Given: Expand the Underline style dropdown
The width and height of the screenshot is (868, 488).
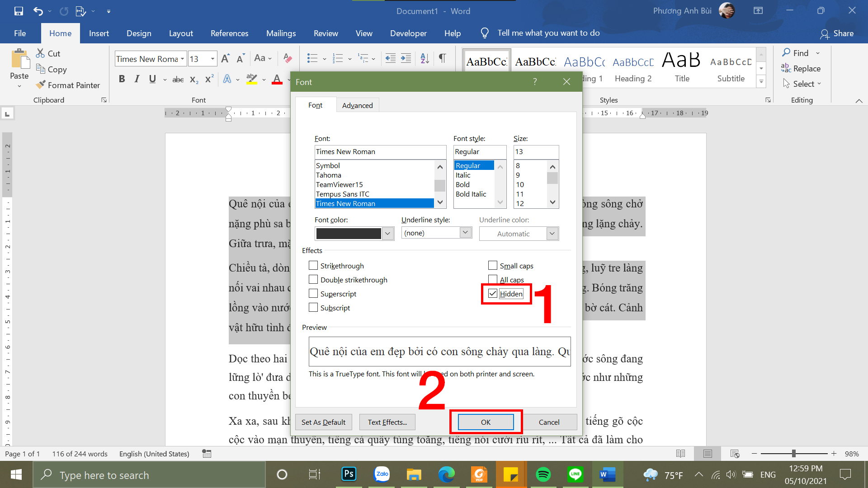Looking at the screenshot, I should (x=466, y=232).
